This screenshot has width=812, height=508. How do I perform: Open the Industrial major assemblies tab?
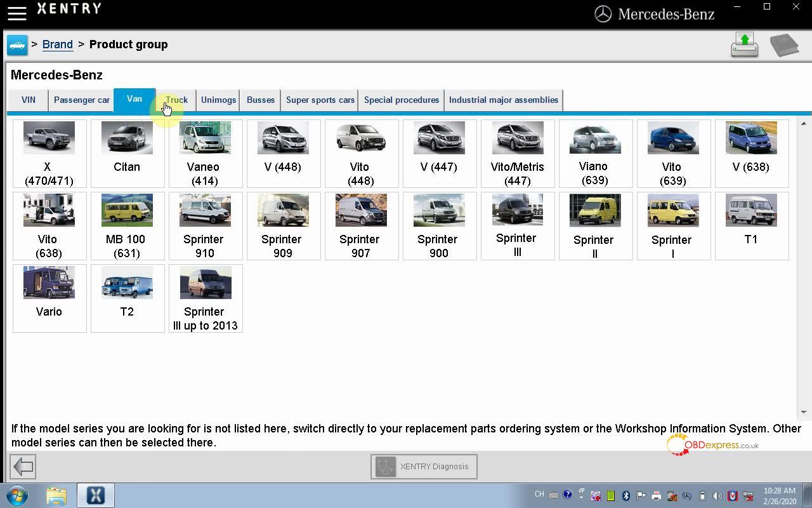504,100
